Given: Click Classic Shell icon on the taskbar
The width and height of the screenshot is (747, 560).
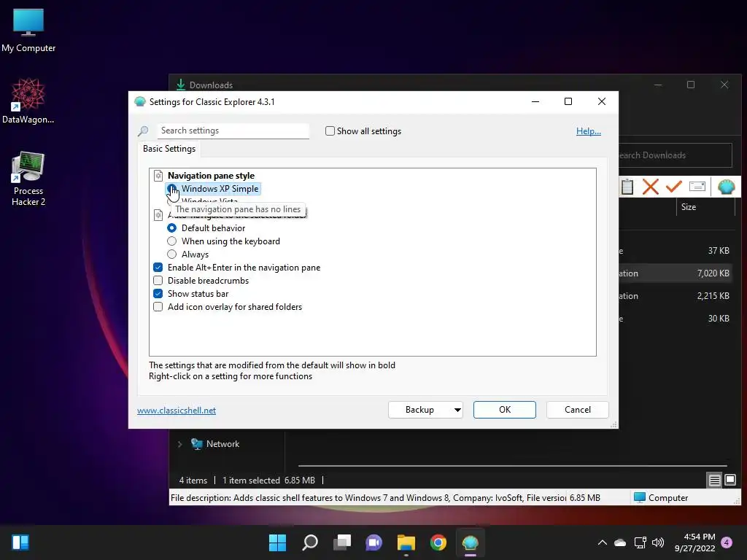Looking at the screenshot, I should tap(471, 542).
